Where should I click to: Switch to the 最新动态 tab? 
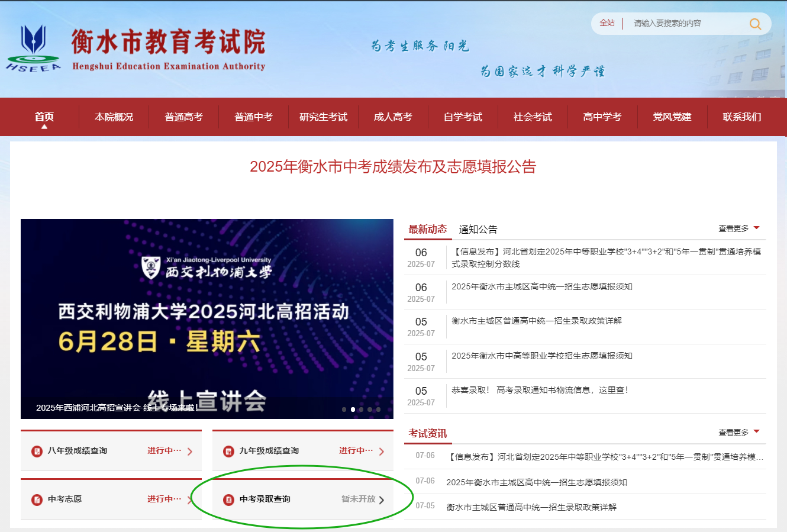point(428,230)
